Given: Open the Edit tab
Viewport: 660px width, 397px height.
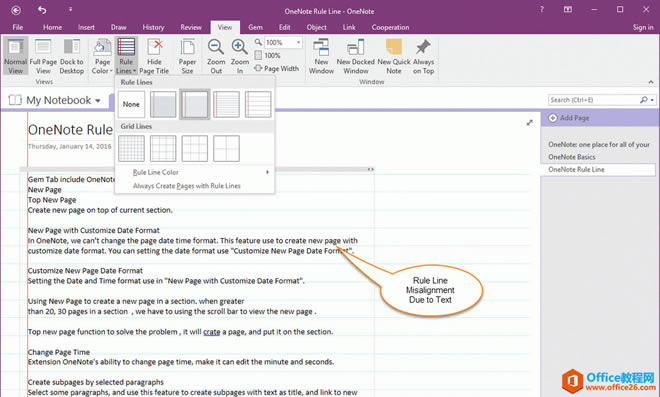Looking at the screenshot, I should tap(285, 27).
